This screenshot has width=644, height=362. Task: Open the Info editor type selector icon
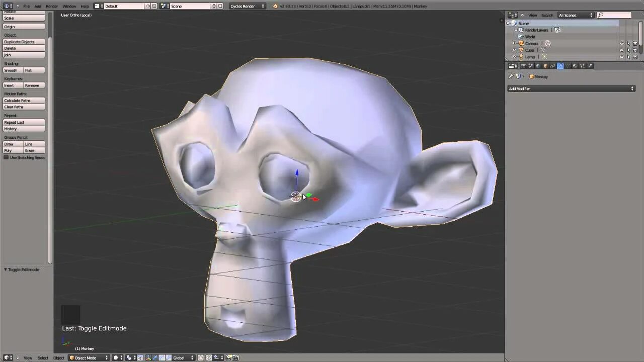click(x=8, y=6)
